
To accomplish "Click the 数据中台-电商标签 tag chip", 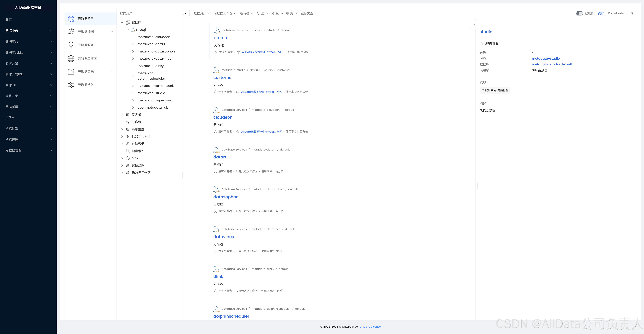I will point(495,90).
